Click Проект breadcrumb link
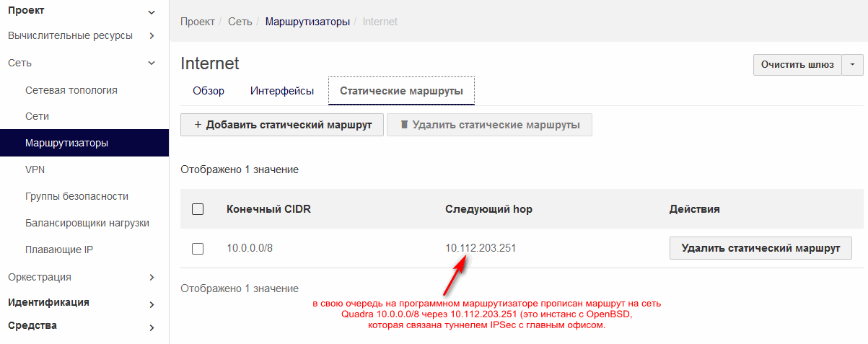 (198, 22)
